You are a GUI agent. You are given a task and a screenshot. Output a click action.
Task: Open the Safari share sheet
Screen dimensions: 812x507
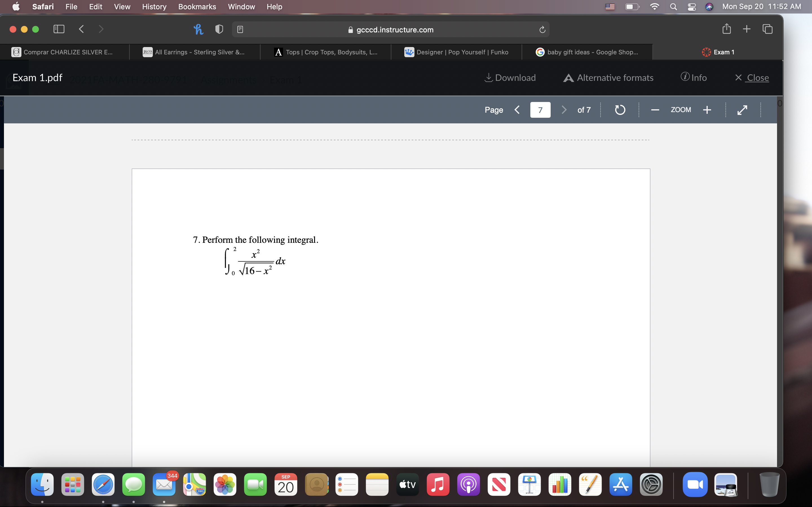click(x=727, y=29)
